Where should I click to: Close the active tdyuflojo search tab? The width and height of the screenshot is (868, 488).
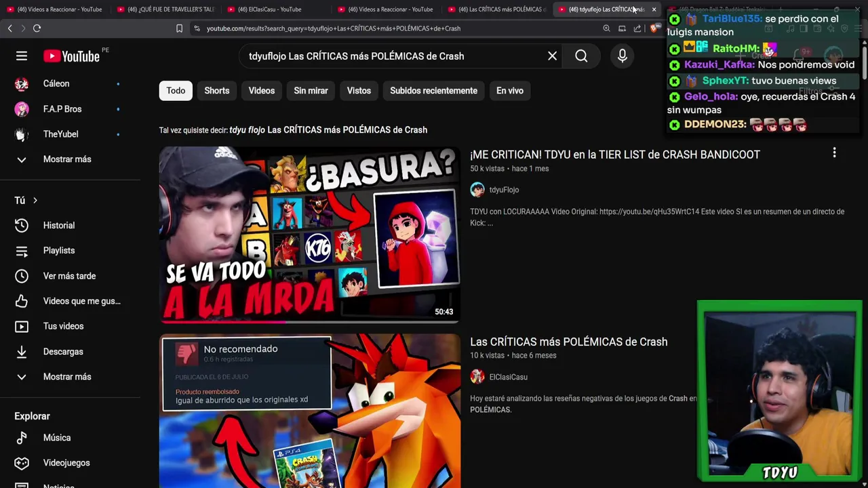(654, 9)
